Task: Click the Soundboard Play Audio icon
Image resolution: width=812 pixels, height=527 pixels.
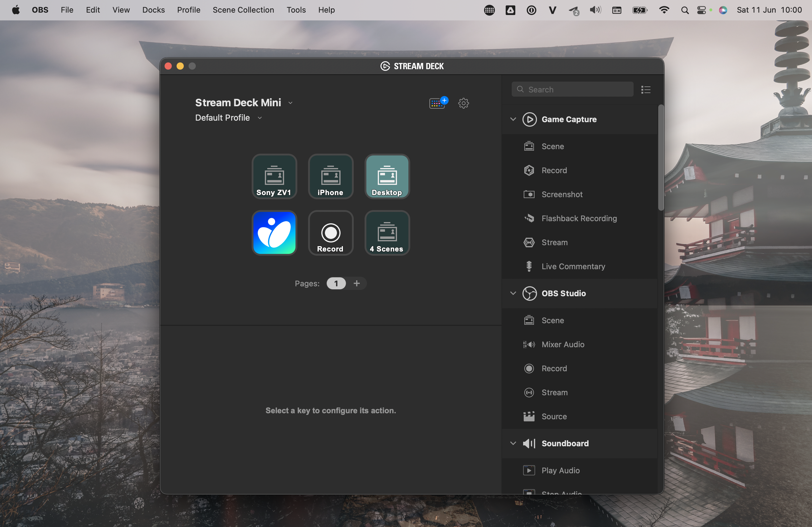Action: click(x=529, y=470)
